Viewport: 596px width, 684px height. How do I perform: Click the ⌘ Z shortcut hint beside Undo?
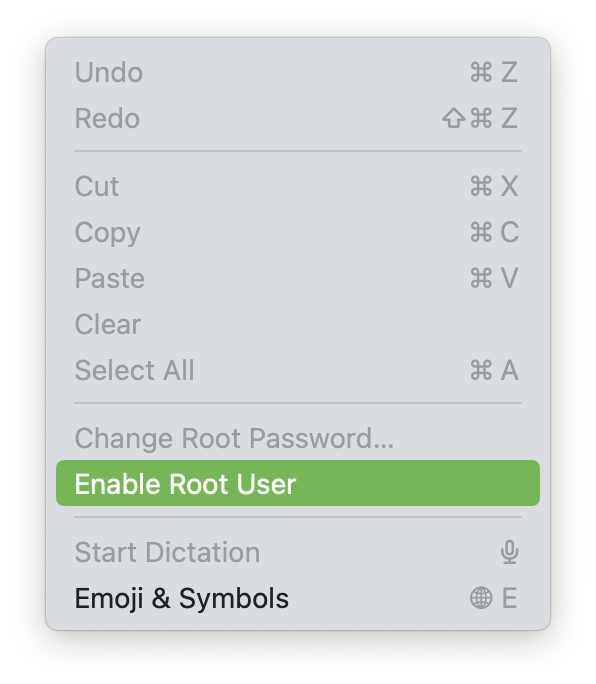493,72
